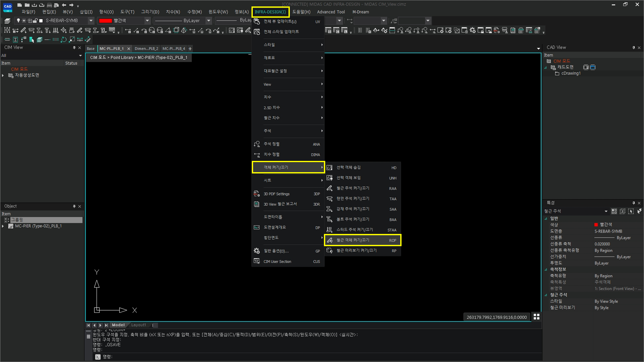Select 객체 켜기/끄기 menu entry

point(288,167)
